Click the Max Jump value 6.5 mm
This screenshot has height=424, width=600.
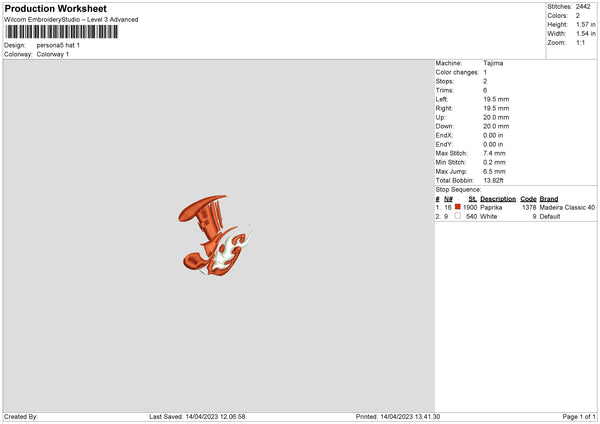tap(494, 171)
